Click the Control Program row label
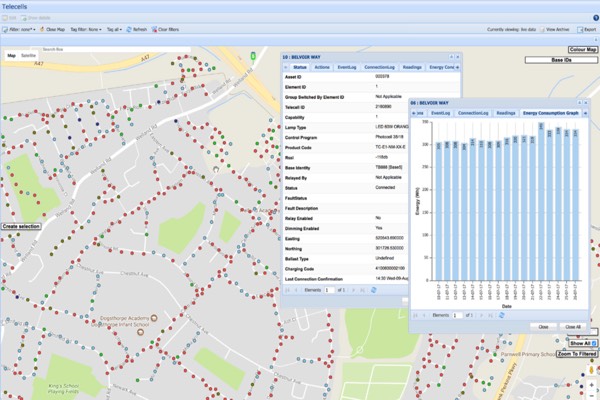This screenshot has width=600, height=400. 301,137
